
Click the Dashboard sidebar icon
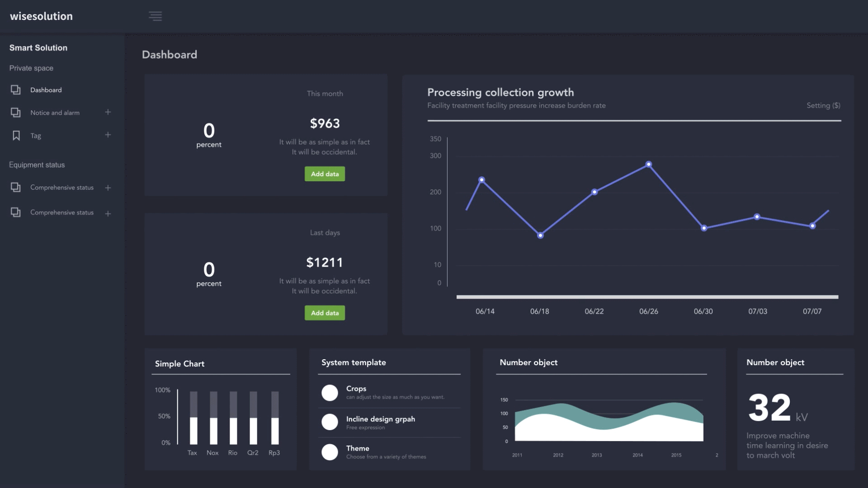tap(16, 90)
